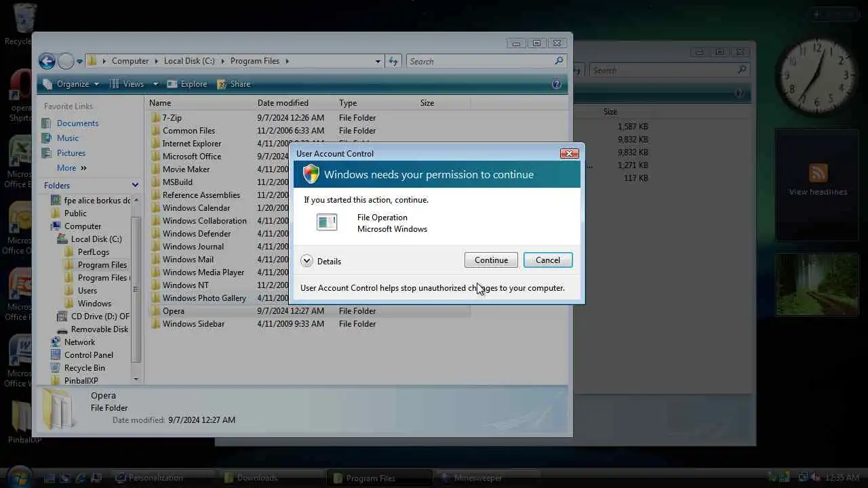Click the Explorer forward arrow button
Image resolution: width=868 pixels, height=488 pixels.
(66, 61)
